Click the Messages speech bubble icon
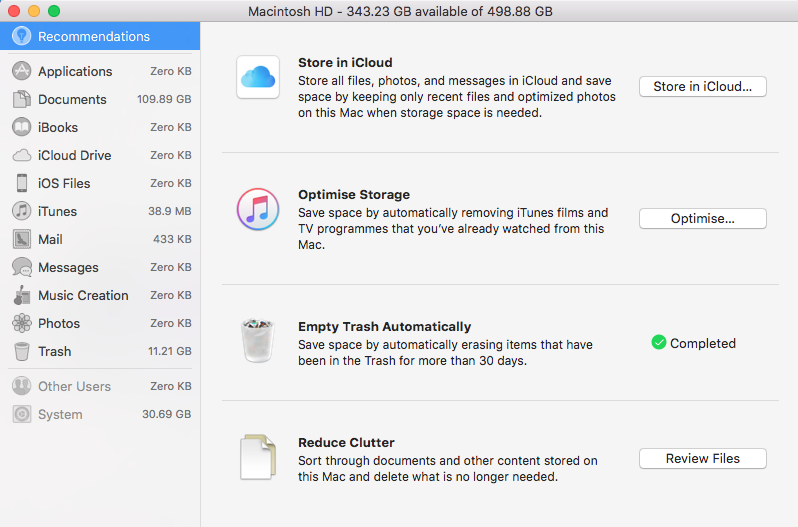 (21, 267)
